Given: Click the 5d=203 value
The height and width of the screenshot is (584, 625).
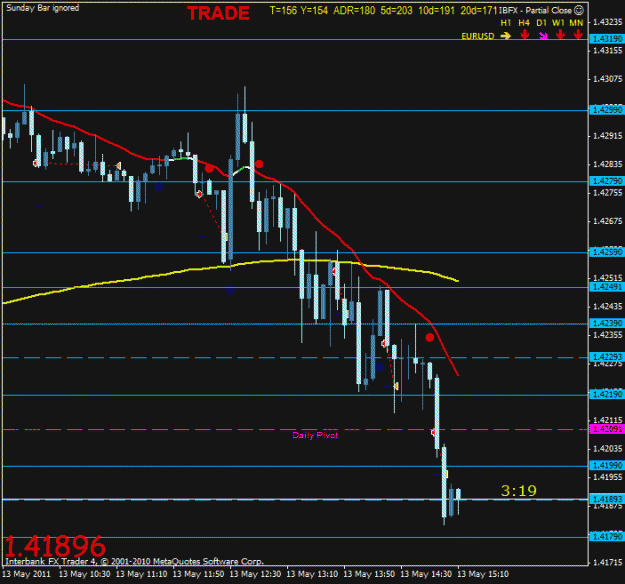Looking at the screenshot, I should (396, 10).
